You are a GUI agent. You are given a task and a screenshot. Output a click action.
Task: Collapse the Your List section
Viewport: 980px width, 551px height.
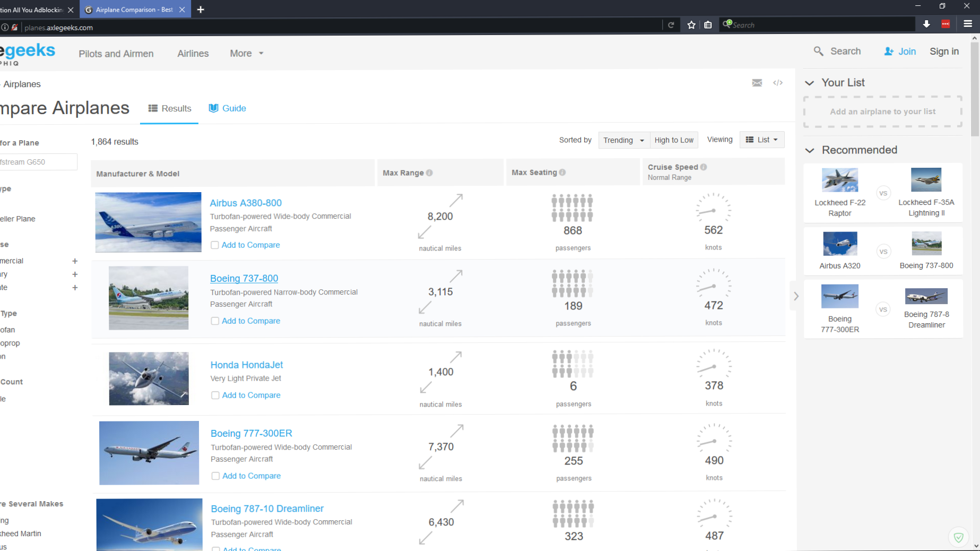(810, 83)
